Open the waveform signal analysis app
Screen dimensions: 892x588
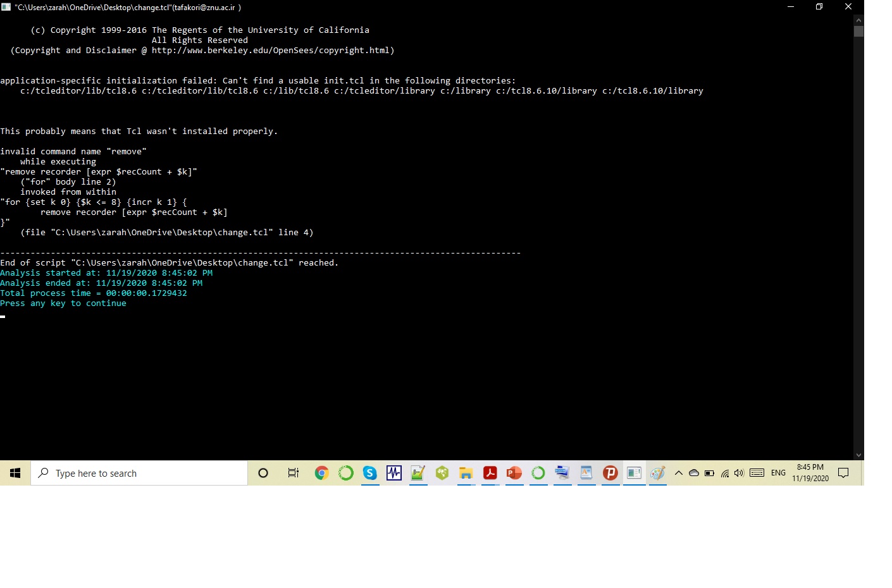tap(393, 473)
